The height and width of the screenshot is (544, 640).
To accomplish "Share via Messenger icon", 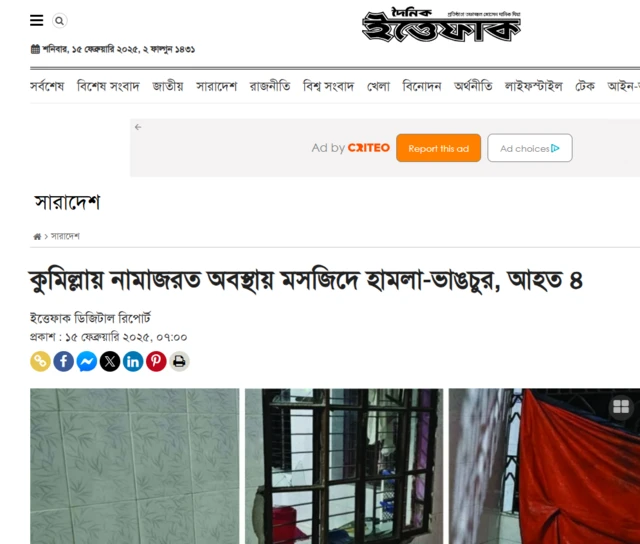I will tap(87, 361).
